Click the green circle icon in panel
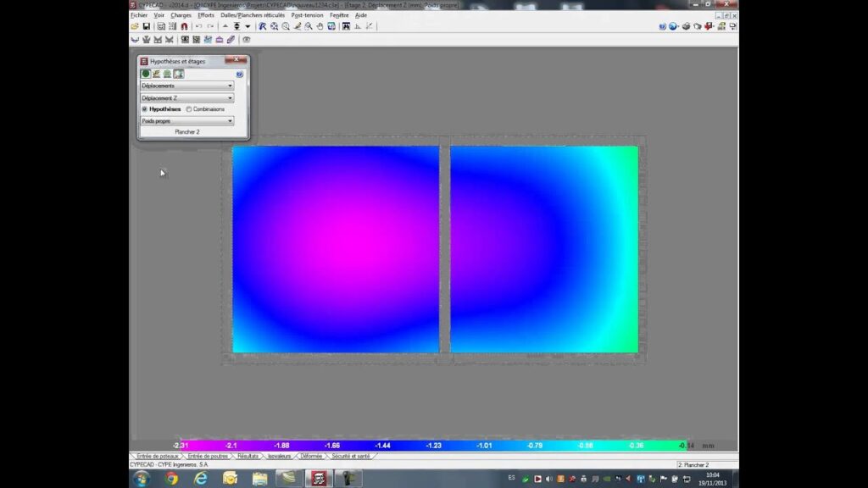The height and width of the screenshot is (488, 868). pos(146,74)
